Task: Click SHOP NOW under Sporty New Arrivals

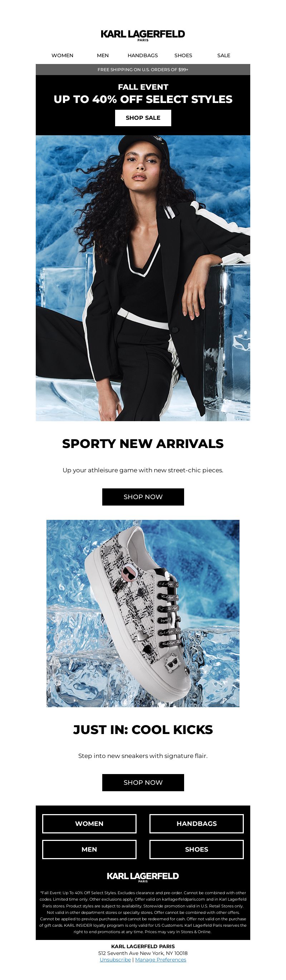Action: (x=143, y=497)
